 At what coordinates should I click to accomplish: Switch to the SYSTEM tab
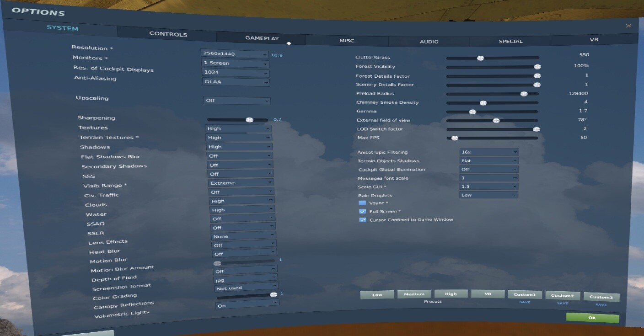click(62, 28)
